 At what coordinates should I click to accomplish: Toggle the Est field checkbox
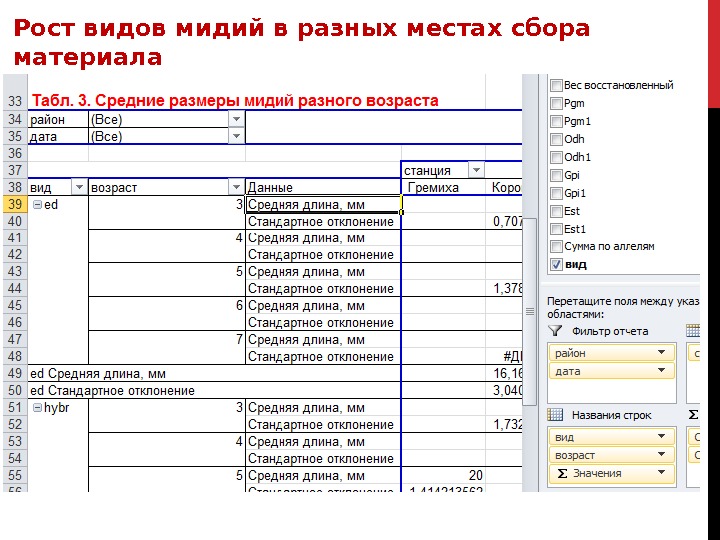[556, 211]
